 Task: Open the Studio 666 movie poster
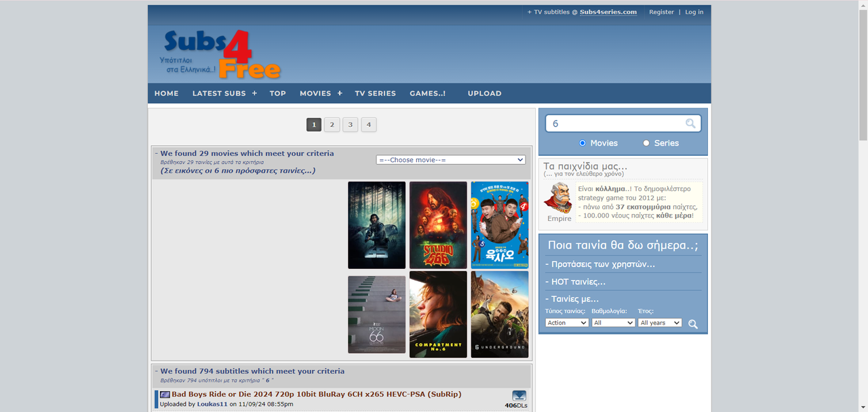tap(438, 225)
